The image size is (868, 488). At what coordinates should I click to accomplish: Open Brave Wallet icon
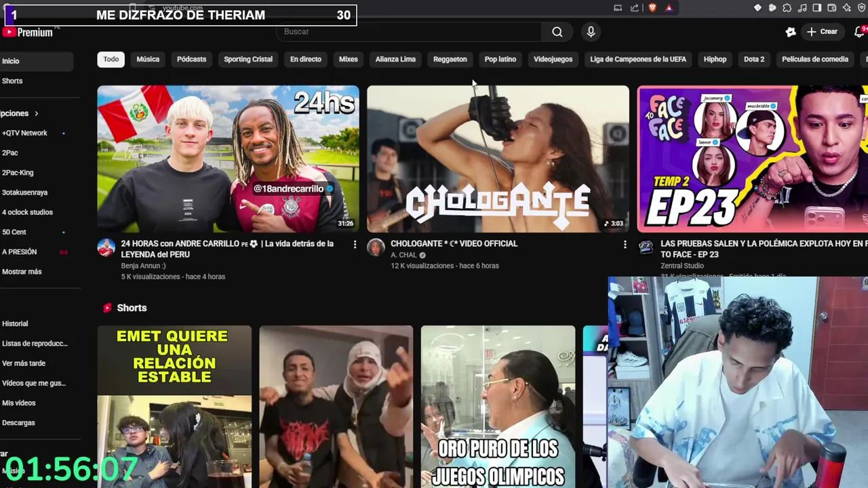pos(832,7)
